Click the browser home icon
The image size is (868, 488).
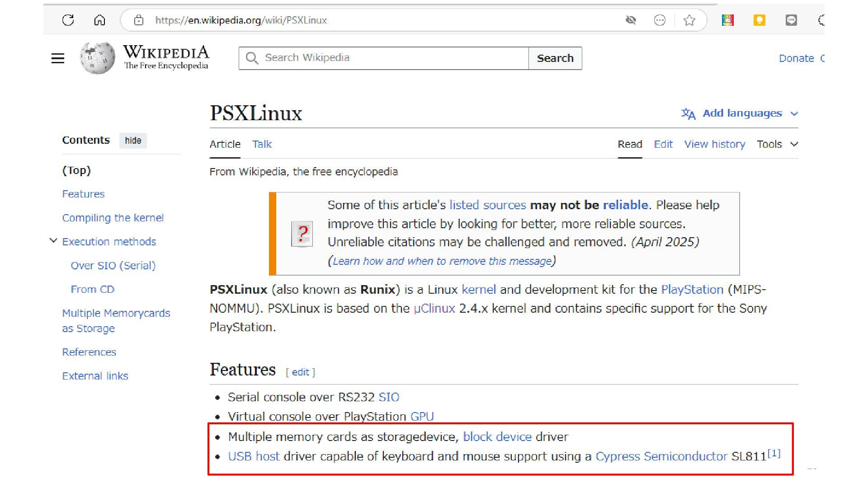(99, 20)
